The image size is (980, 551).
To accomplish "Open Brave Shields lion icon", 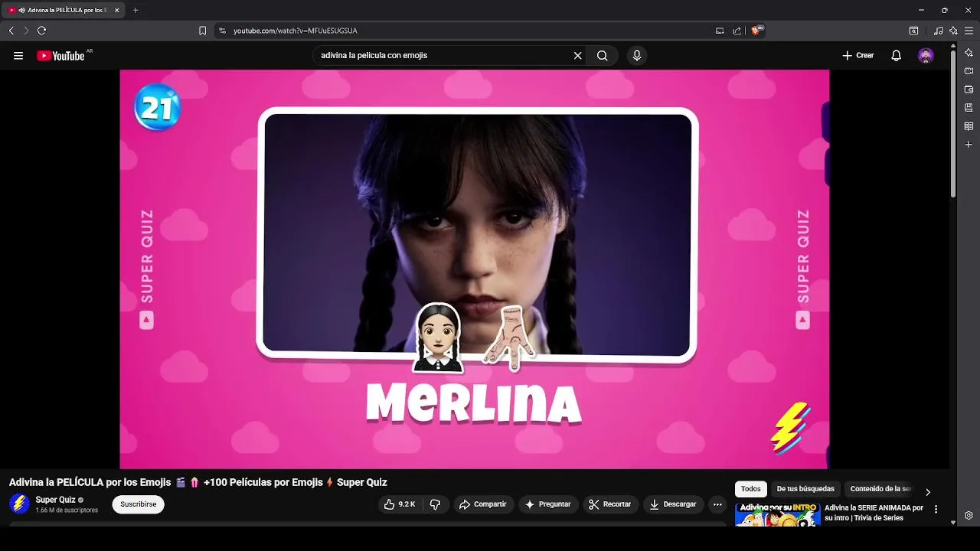I will tap(756, 31).
